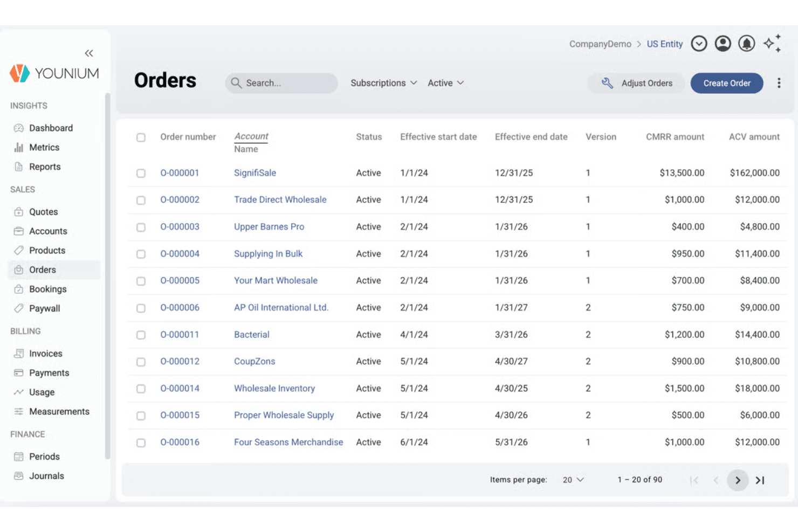This screenshot has height=532, width=798.
Task: Select checkbox for order O-000006
Action: tap(141, 308)
